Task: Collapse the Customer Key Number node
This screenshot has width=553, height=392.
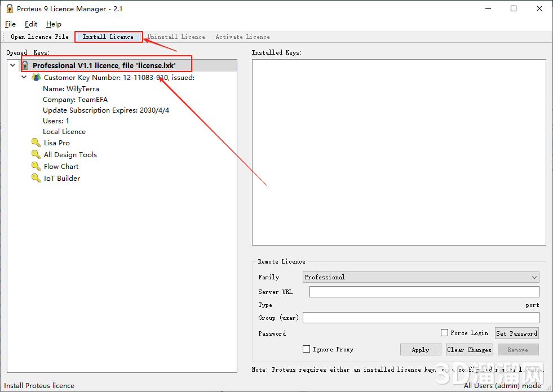Action: click(x=24, y=78)
